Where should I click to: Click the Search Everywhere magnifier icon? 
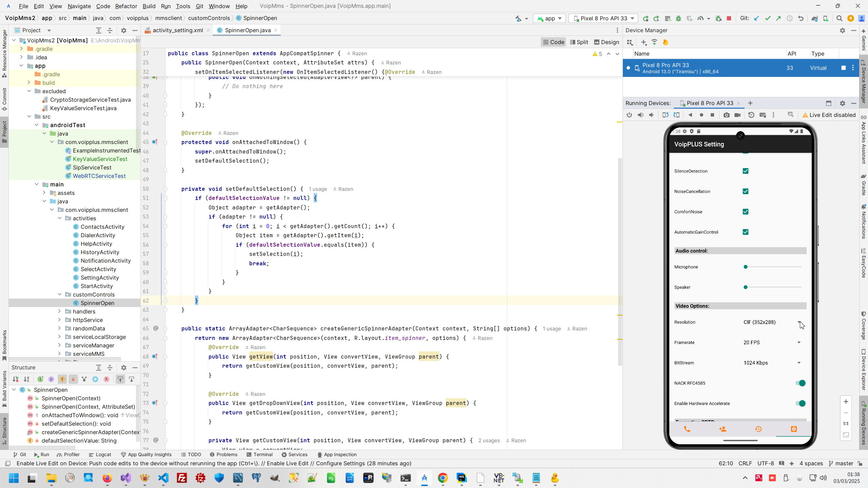(839, 18)
